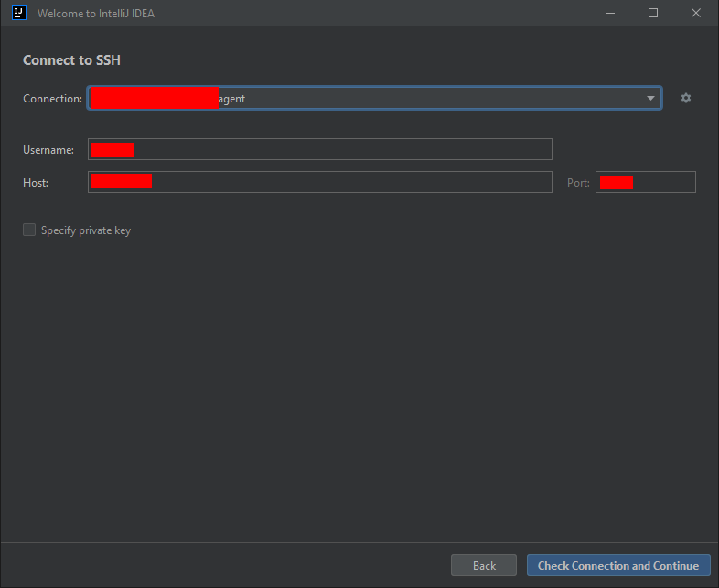Click the Connect to SSH heading
719x588 pixels.
[71, 60]
